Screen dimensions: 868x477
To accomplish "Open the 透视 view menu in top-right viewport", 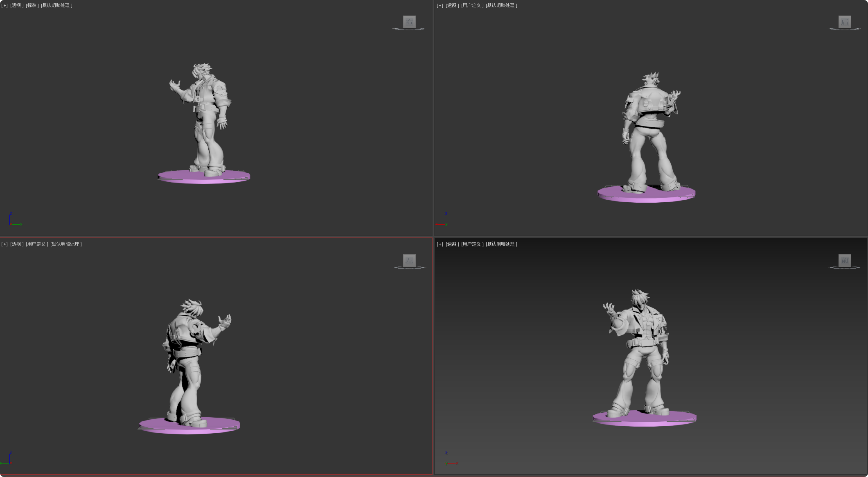I will click(452, 5).
